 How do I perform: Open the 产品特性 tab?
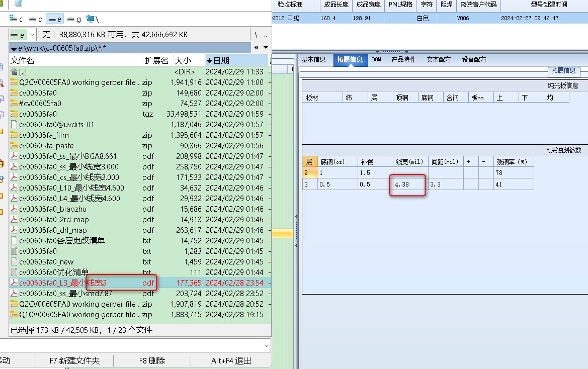coord(403,59)
